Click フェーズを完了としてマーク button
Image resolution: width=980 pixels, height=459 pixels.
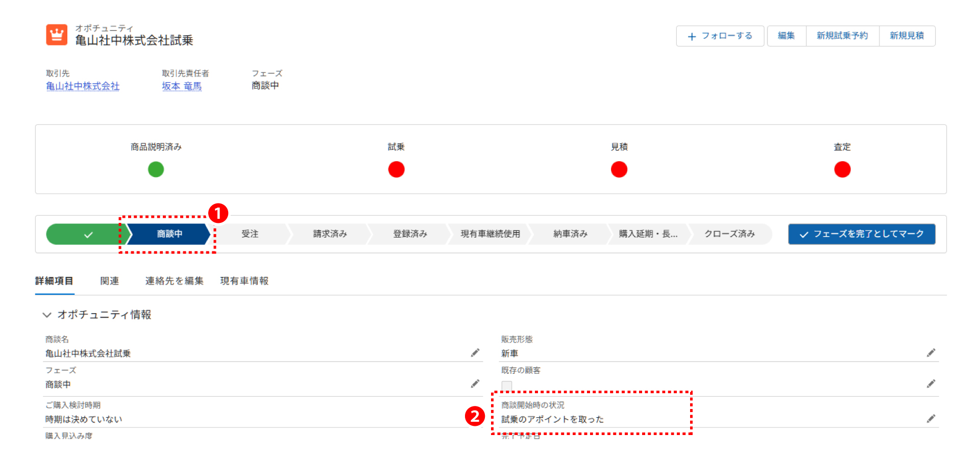(x=862, y=234)
